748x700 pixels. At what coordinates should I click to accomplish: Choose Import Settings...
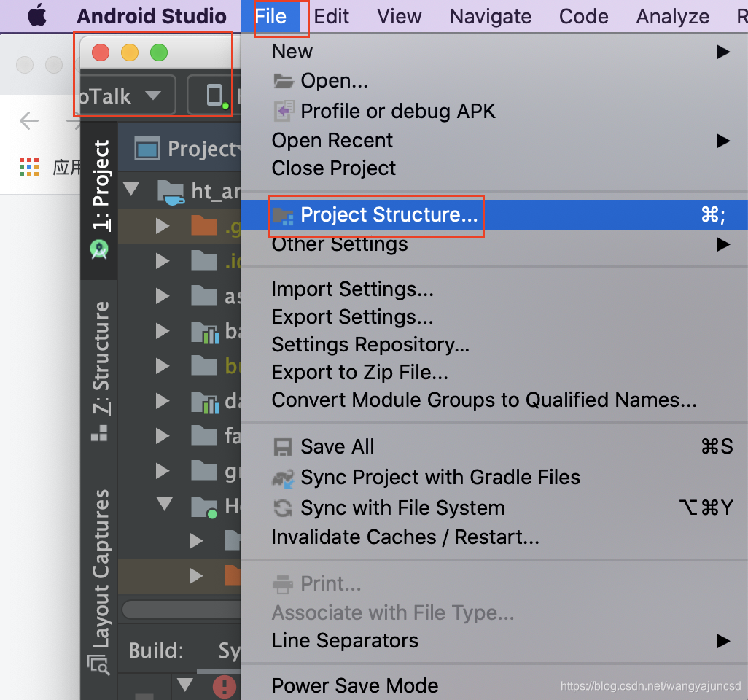coord(494,289)
